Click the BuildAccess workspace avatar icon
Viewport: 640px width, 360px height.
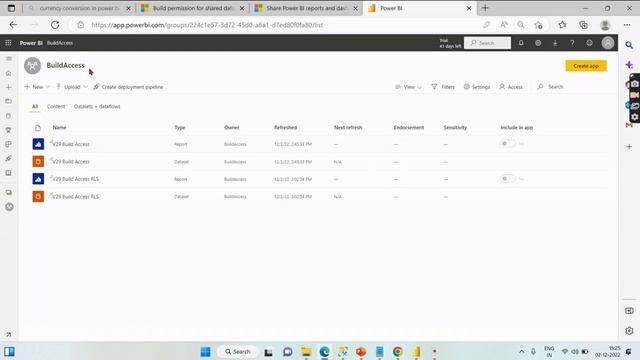click(x=32, y=66)
